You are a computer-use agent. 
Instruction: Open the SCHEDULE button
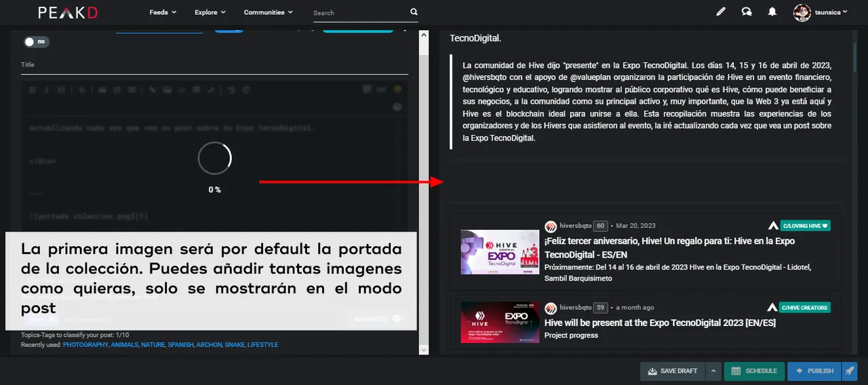point(753,371)
